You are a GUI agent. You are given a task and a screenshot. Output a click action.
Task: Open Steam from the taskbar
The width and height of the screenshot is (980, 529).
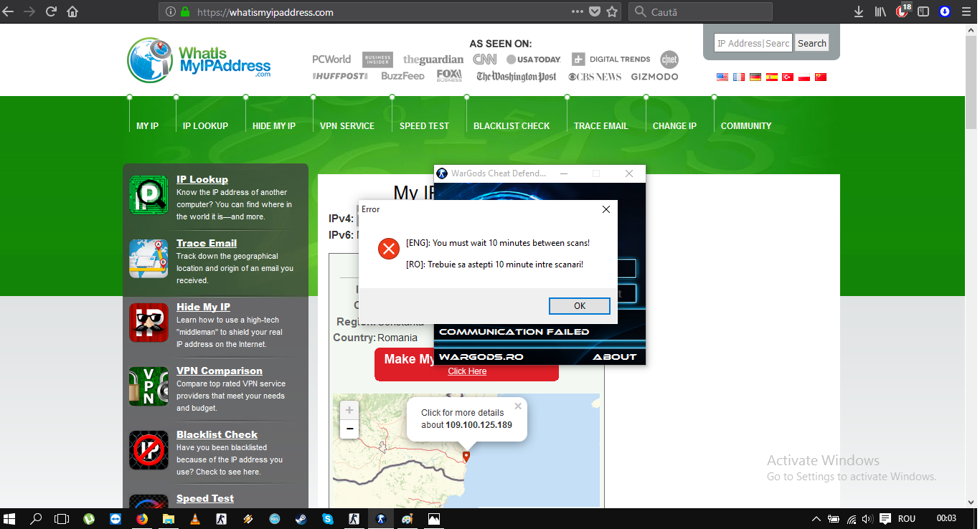pyautogui.click(x=301, y=518)
